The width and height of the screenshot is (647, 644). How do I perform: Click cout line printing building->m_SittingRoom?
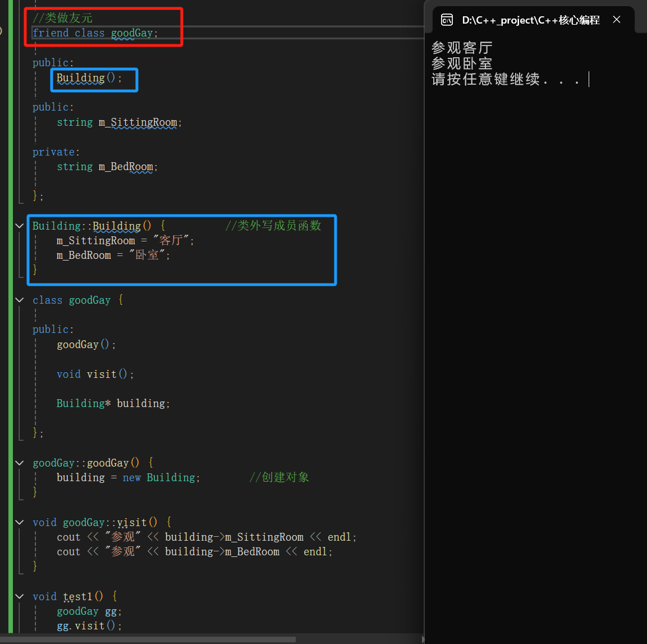(x=207, y=537)
